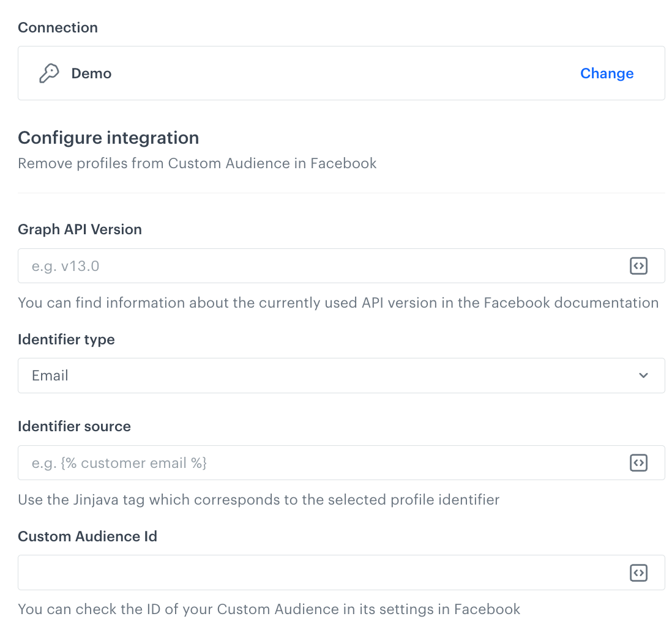
Task: Click the Identifier source label
Action: point(74,426)
